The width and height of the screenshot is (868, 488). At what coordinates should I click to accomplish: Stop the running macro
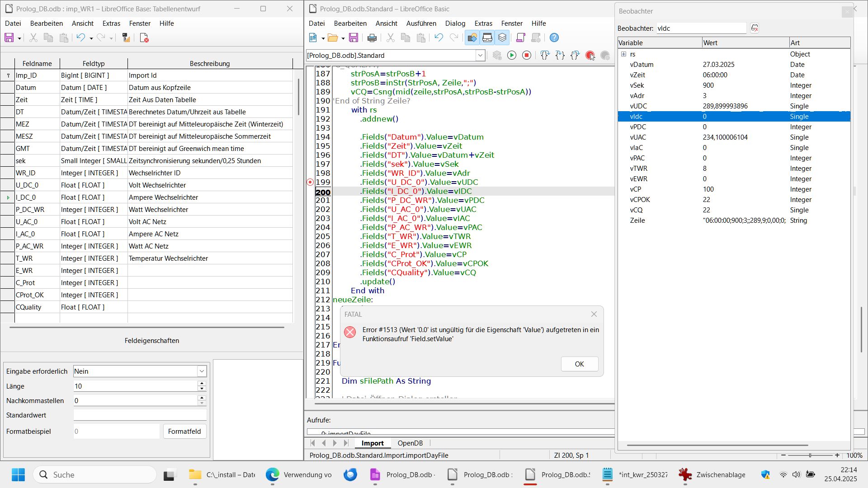point(527,55)
